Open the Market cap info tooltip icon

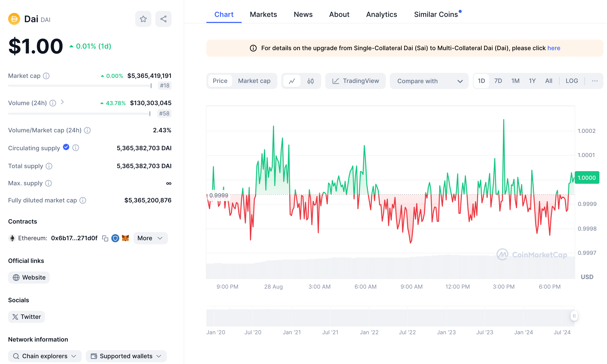pyautogui.click(x=46, y=76)
